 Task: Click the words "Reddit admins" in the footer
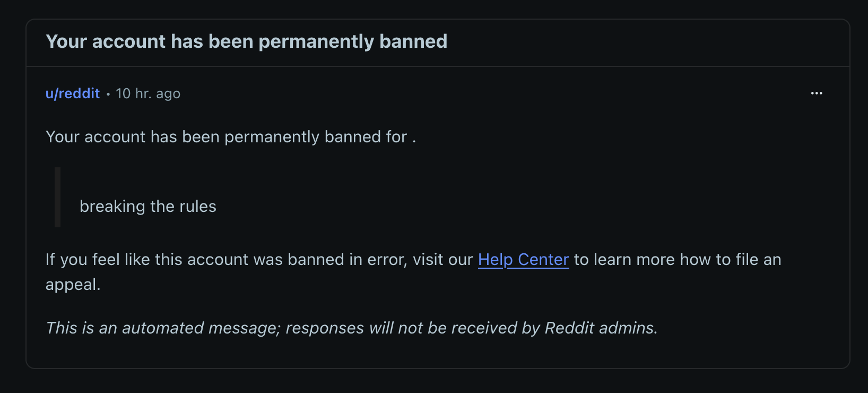tap(601, 328)
